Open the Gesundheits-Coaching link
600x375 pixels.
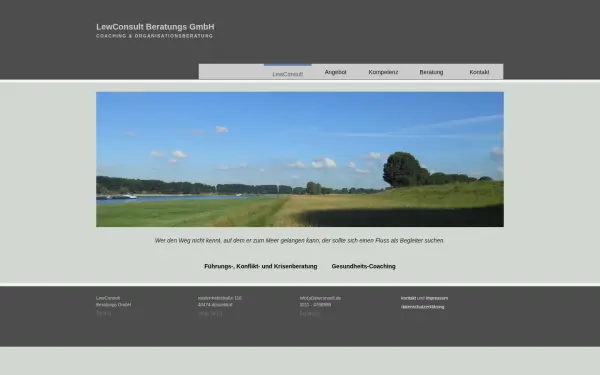coord(364,266)
